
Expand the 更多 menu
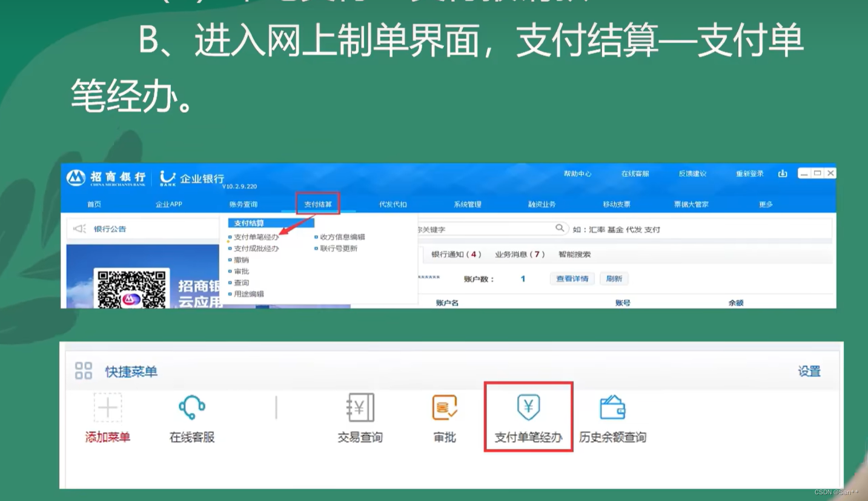pyautogui.click(x=766, y=204)
